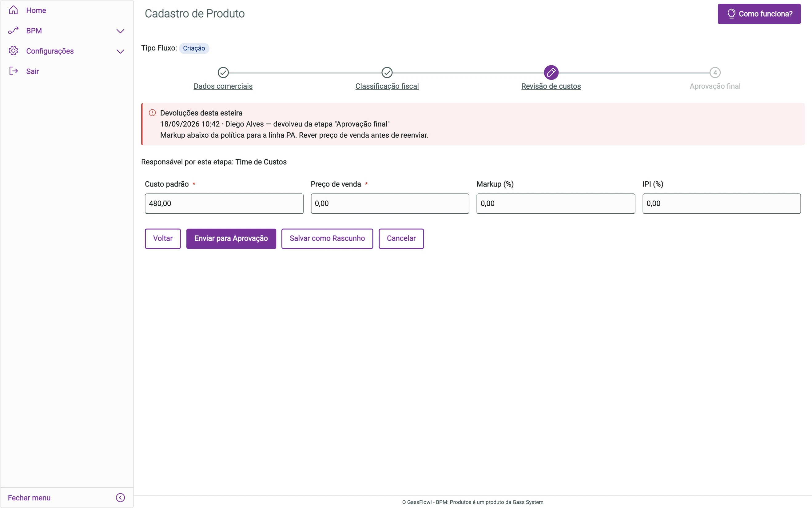Click the 'Responsável por esta etapa' text
This screenshot has height=508, width=812.
[x=214, y=162]
